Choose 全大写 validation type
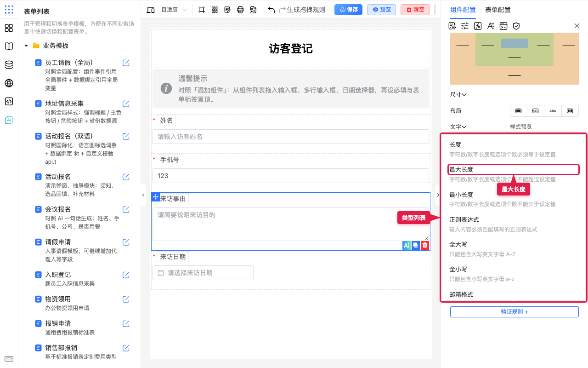 point(514,249)
